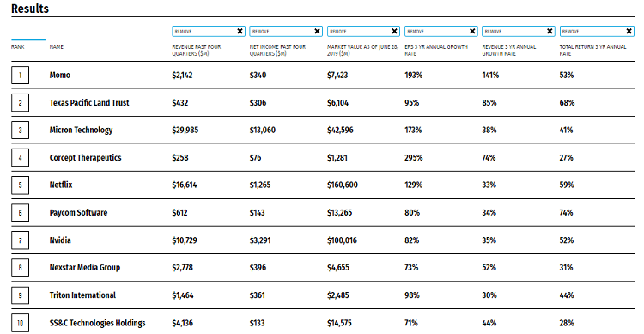Screen dimensions: 644x334
Task: Remove the Net Income Past Four Quarters column
Action: pyautogui.click(x=317, y=31)
